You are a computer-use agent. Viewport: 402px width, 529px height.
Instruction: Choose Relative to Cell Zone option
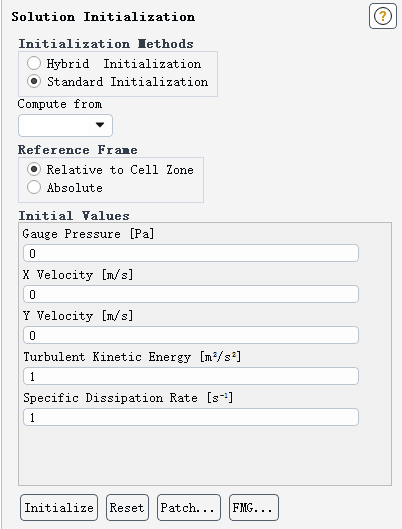[34, 169]
